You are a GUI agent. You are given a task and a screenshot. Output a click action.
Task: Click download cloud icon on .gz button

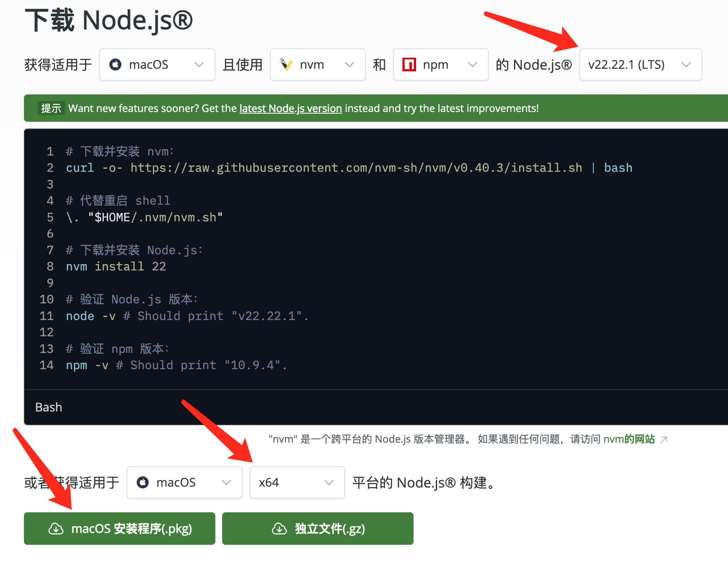coord(279,529)
